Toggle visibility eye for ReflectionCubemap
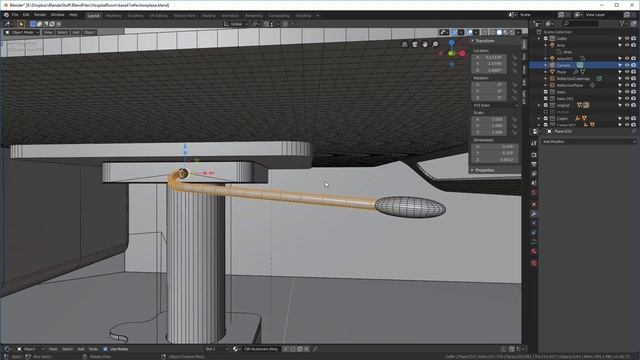Image resolution: width=640 pixels, height=360 pixels. pyautogui.click(x=627, y=78)
